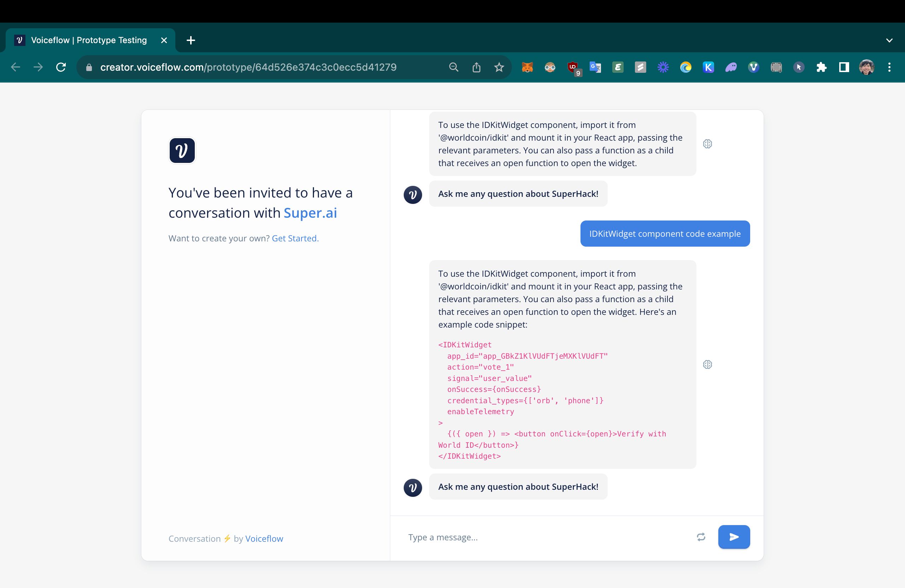Open the cursor pointer extension icon
The height and width of the screenshot is (588, 905).
coord(799,67)
